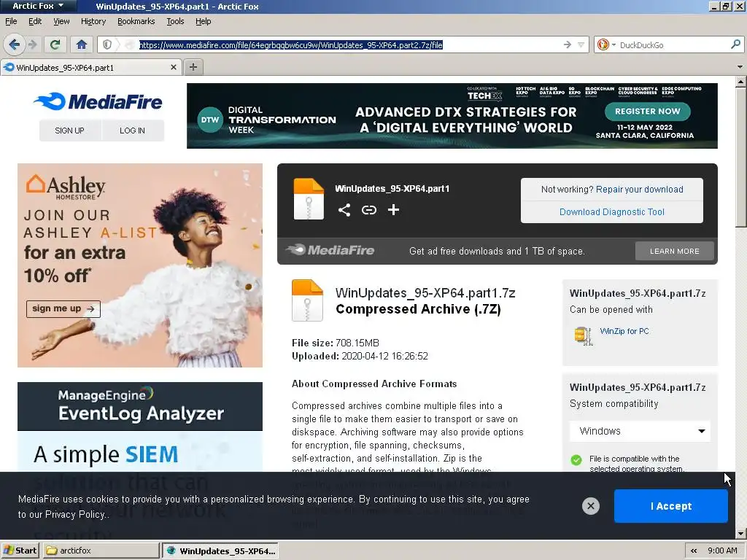747x560 pixels.
Task: Click the archive icon beside Compressed Archive heading
Action: [307, 300]
